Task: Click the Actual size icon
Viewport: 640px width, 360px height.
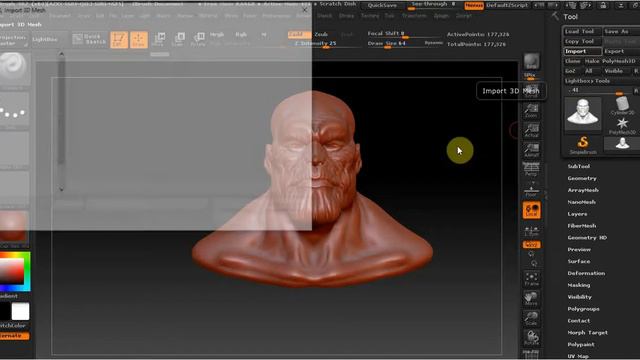Action: tap(531, 130)
